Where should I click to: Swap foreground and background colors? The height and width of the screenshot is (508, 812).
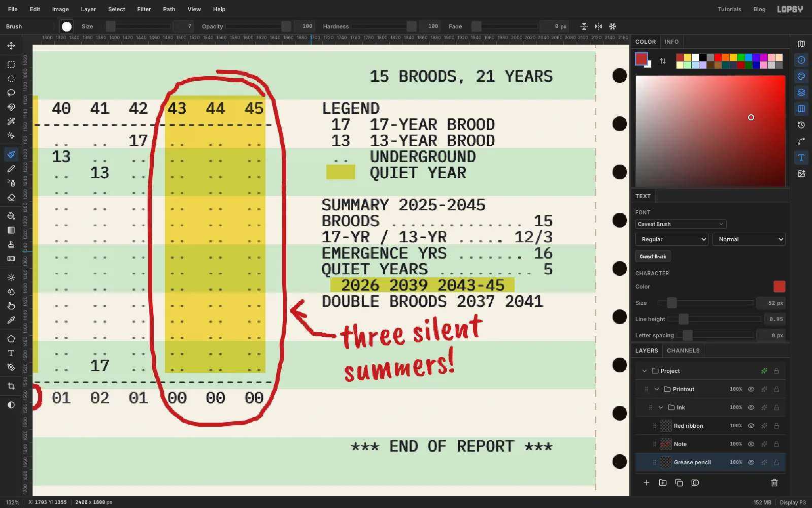pos(663,61)
